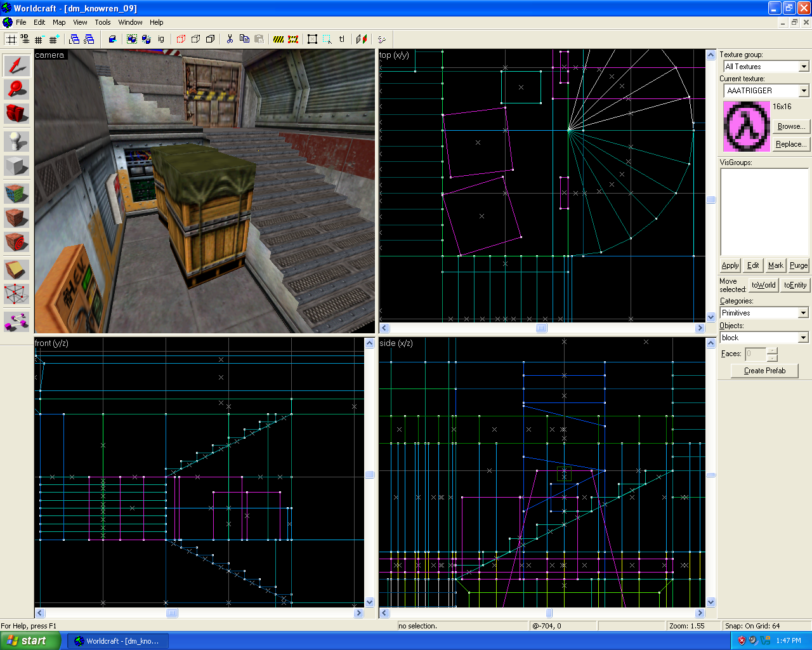Click the larger grid button

54,39
